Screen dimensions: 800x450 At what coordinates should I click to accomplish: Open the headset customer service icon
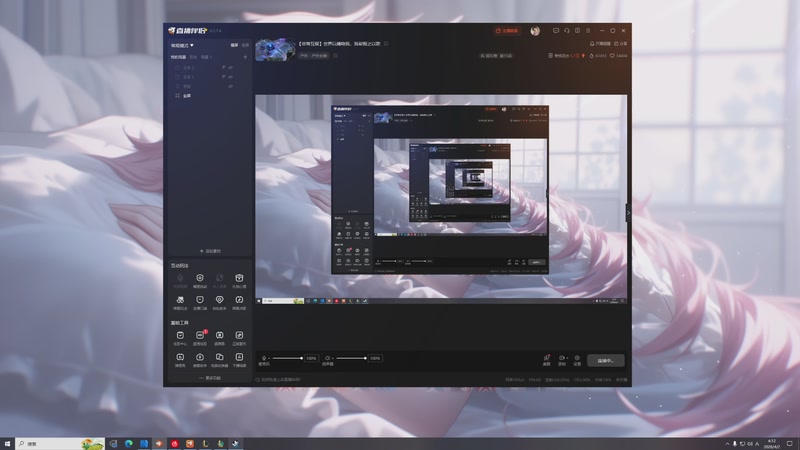(567, 31)
